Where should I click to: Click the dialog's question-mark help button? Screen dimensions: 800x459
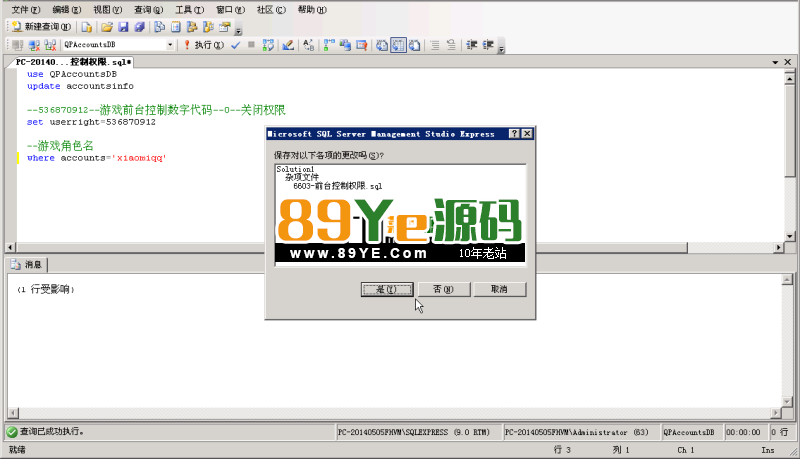(514, 134)
